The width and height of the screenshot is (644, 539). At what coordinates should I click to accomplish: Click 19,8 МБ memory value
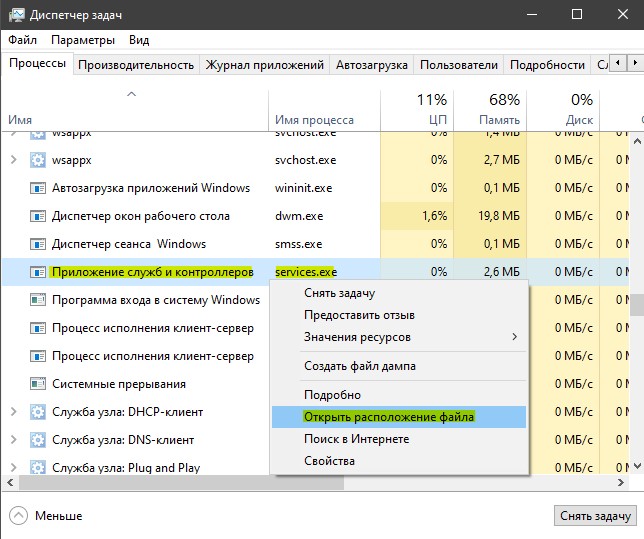[499, 216]
